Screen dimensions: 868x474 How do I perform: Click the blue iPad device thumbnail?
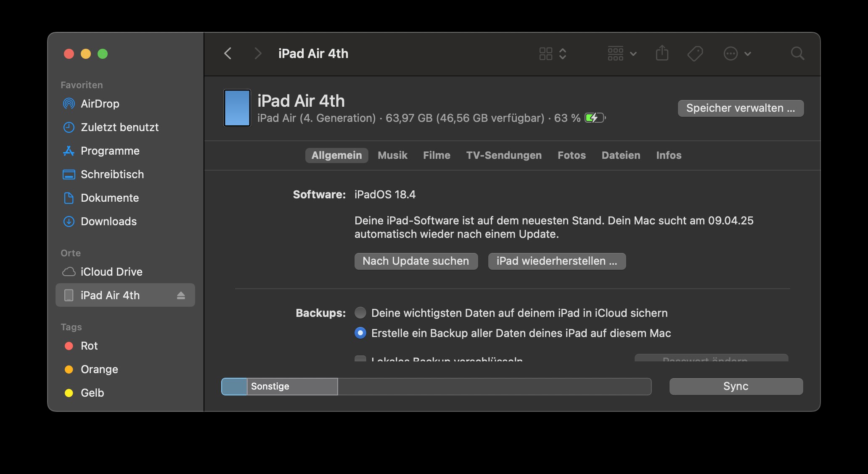237,108
